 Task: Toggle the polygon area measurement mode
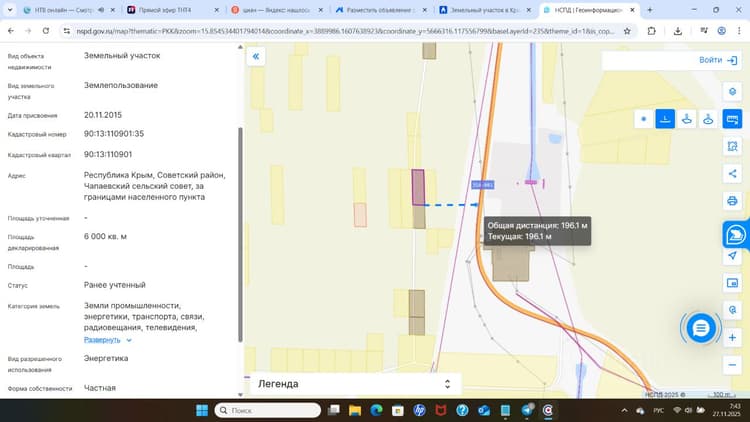pyautogui.click(x=686, y=119)
